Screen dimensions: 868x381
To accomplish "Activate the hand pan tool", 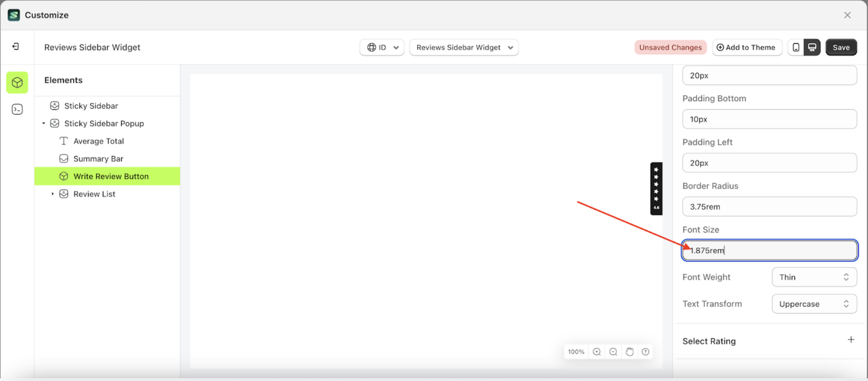I will tap(629, 352).
